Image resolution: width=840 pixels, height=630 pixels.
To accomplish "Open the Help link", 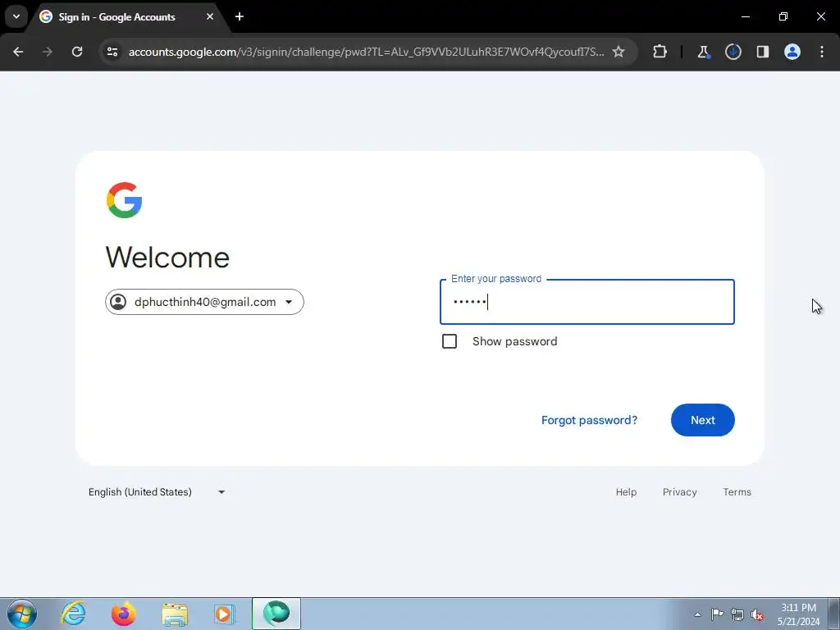I will (626, 492).
